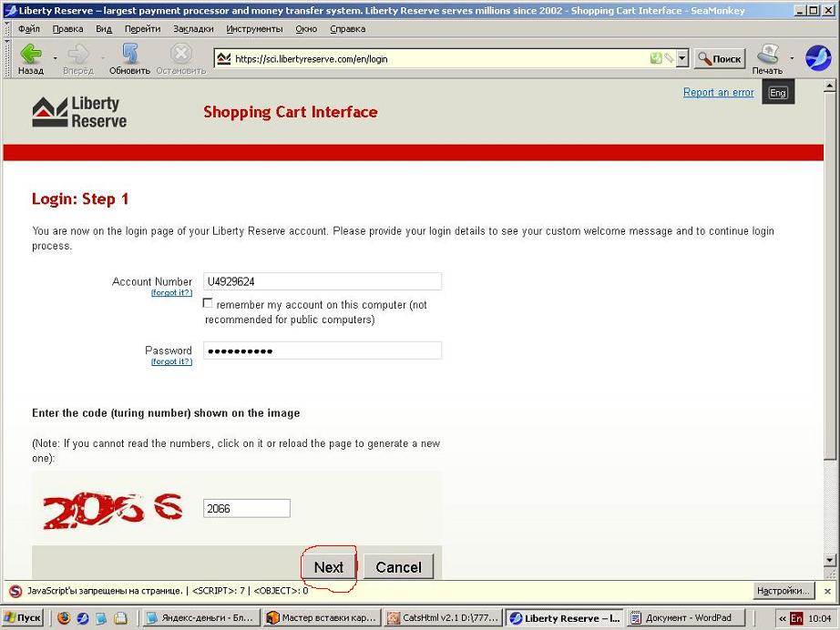Launch Firefox from quick launch
Viewport: 840px width, 630px height.
tap(64, 618)
